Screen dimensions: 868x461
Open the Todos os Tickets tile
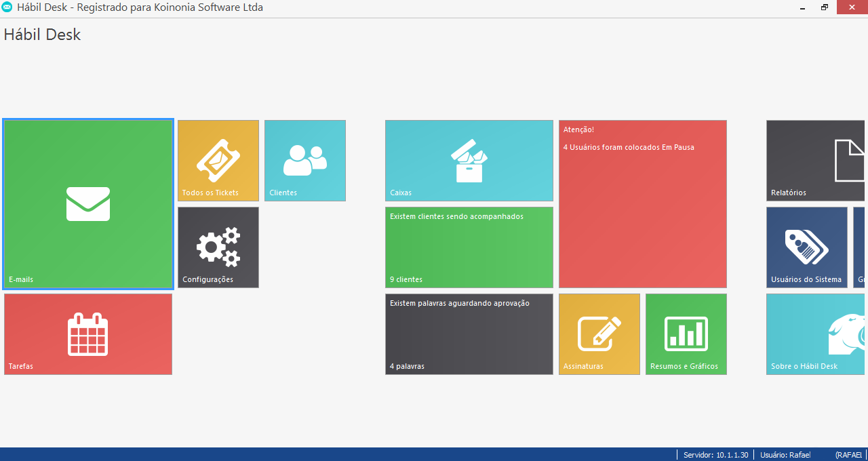point(218,161)
